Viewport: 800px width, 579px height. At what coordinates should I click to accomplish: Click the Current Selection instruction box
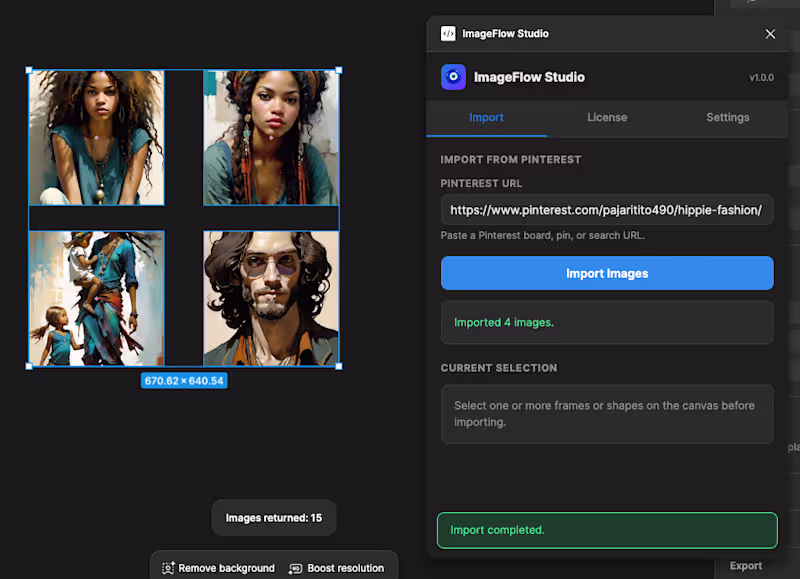(607, 414)
